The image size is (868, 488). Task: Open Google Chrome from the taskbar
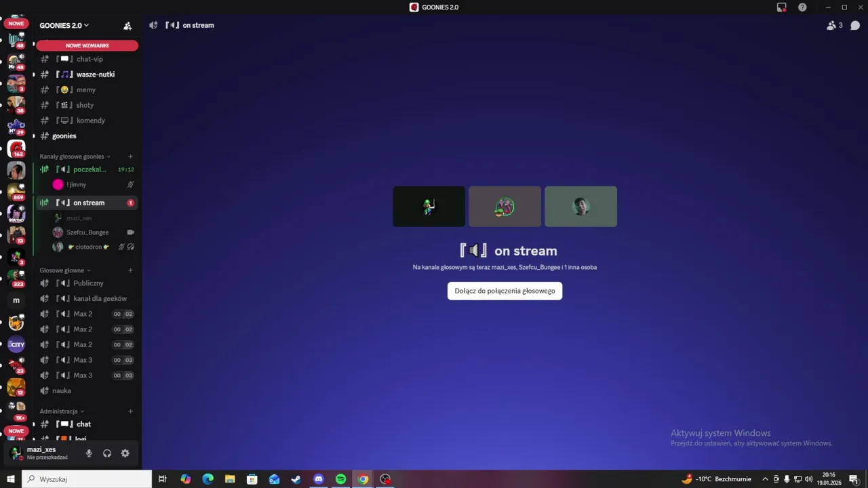pos(363,479)
